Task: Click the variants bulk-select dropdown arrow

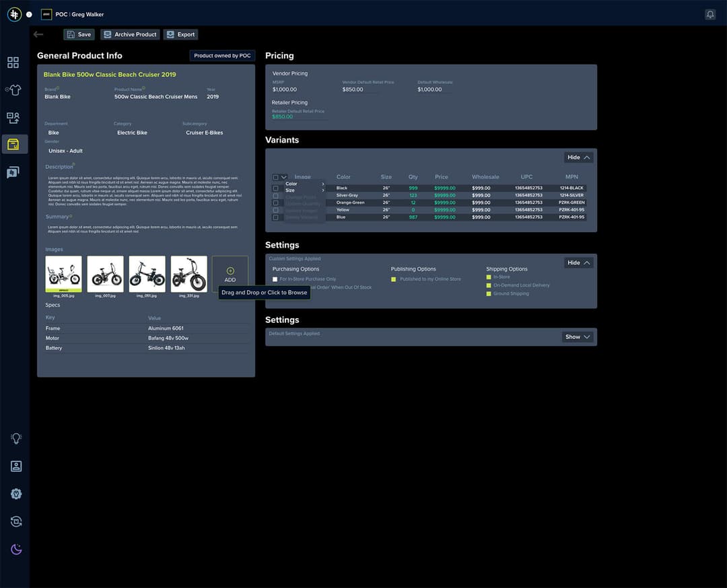Action: (x=284, y=177)
